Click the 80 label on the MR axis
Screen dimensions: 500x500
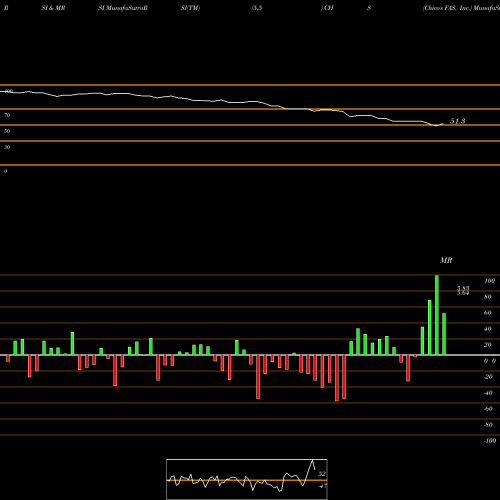pyautogui.click(x=488, y=297)
